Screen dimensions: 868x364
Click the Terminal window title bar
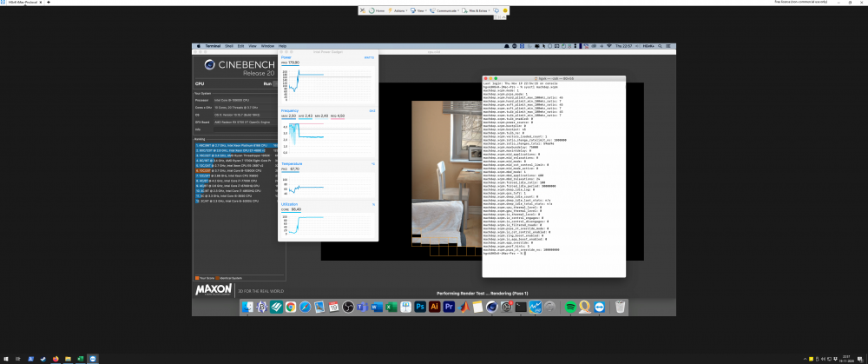[554, 79]
